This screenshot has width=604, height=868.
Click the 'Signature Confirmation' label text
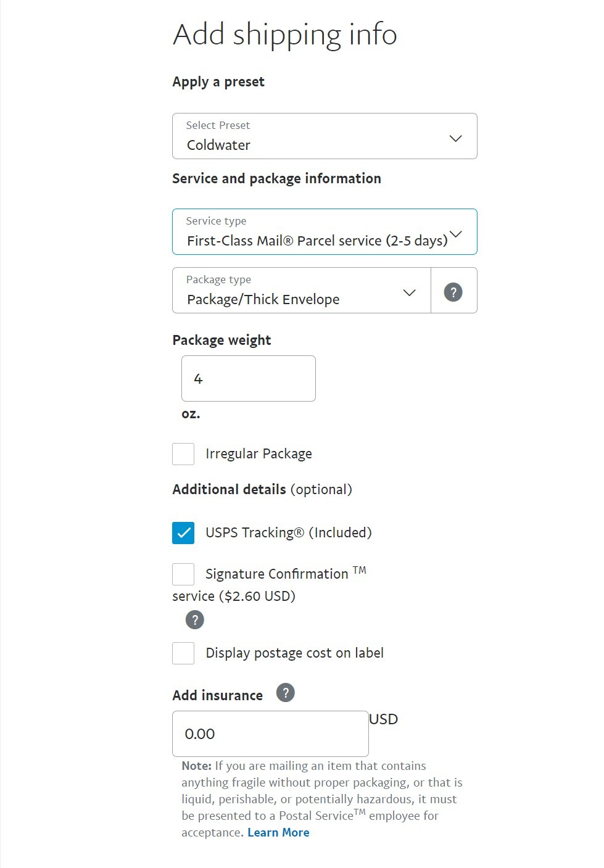coord(276,574)
